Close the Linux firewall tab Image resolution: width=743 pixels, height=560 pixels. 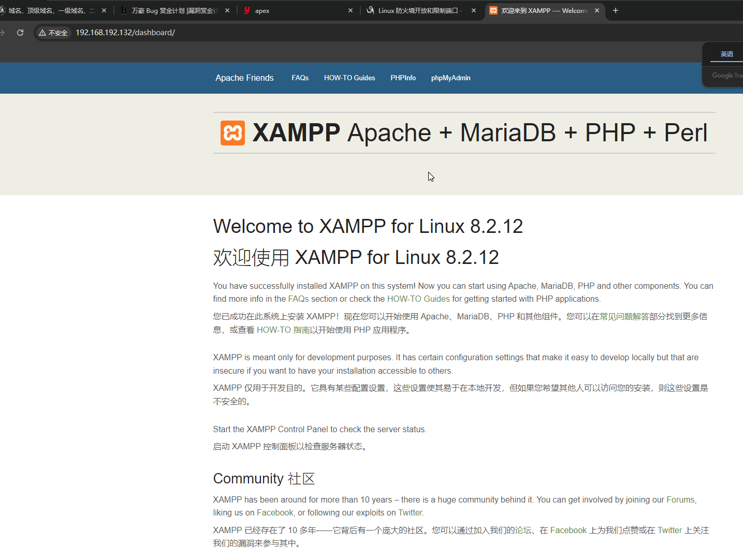point(474,10)
